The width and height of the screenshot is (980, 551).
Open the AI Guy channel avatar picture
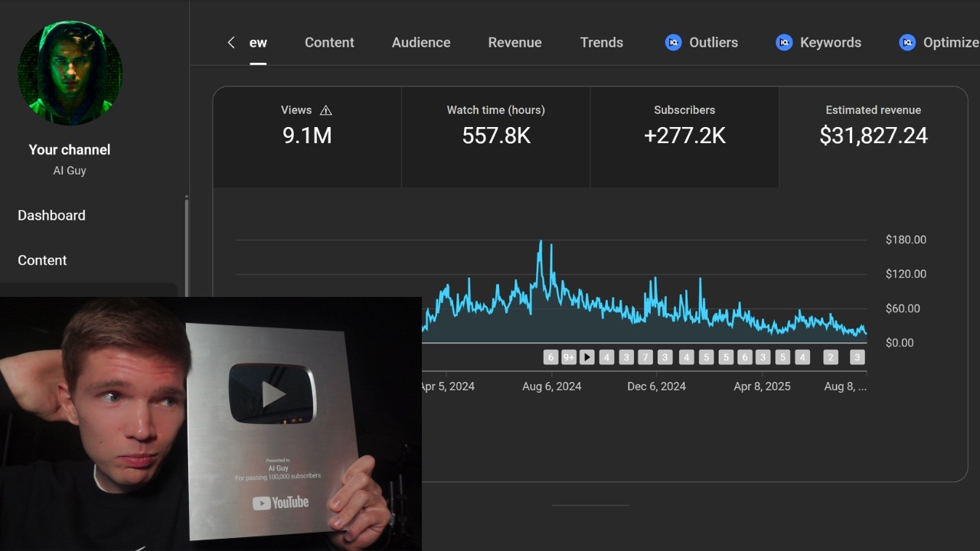(x=70, y=73)
